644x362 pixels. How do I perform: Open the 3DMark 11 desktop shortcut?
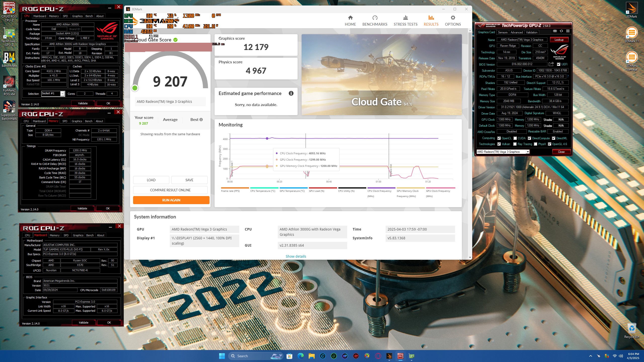coord(632,35)
